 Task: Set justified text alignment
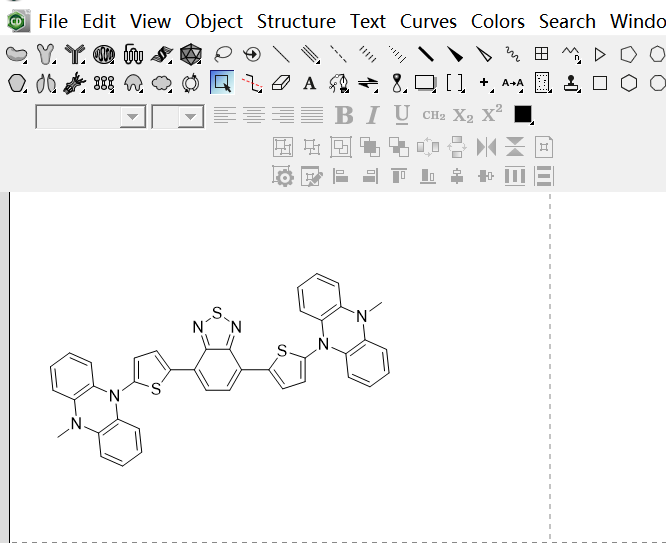(x=312, y=115)
